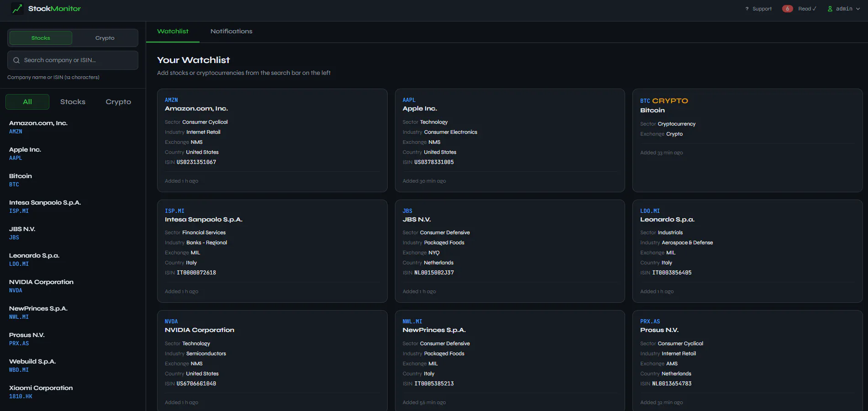Click the AAPL ticker on Apple card
The image size is (868, 411).
click(x=409, y=100)
